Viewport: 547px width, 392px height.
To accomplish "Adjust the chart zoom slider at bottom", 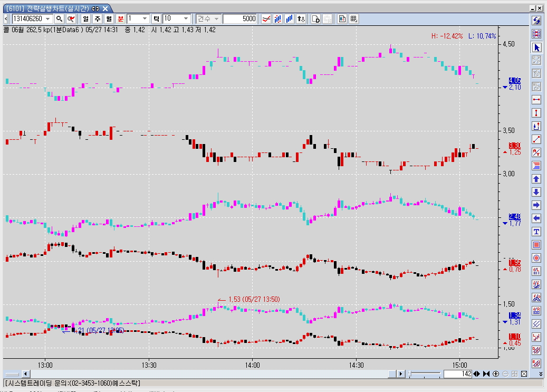I will [x=425, y=374].
